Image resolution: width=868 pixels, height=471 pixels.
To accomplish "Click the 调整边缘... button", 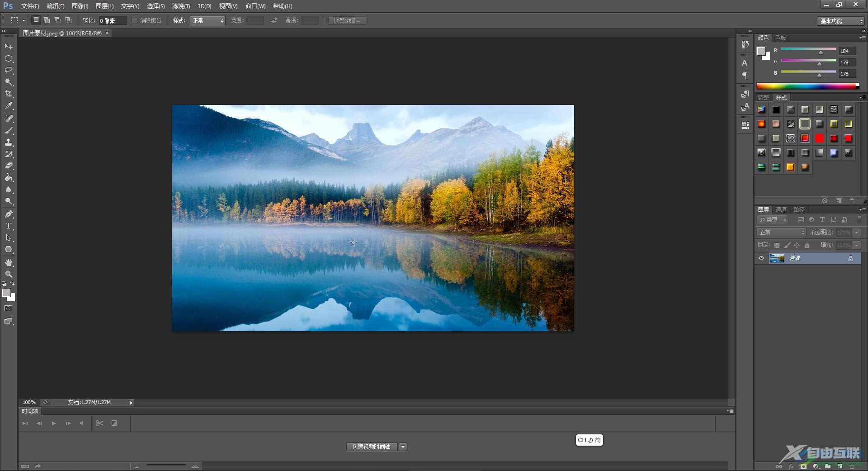I will click(347, 20).
